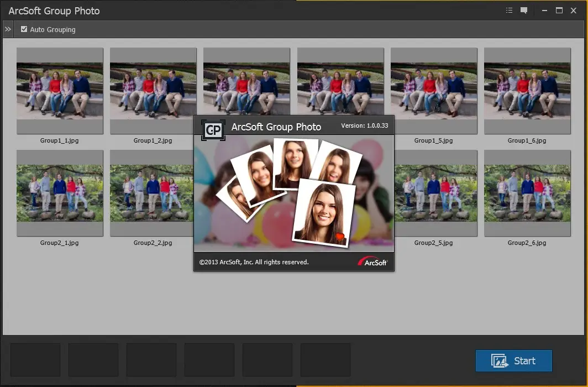Toggle the Auto Grouping checkbox

coord(24,29)
